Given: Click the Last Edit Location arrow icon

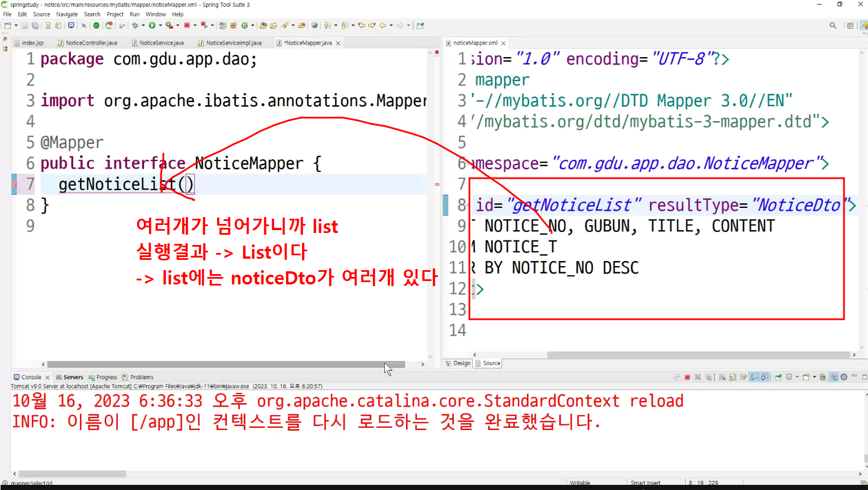Looking at the screenshot, I should point(361,26).
